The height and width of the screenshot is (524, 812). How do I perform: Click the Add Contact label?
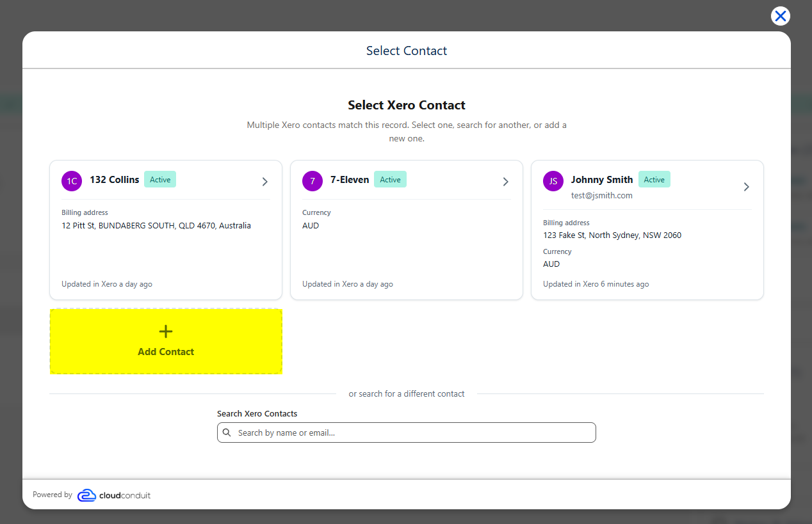(166, 352)
